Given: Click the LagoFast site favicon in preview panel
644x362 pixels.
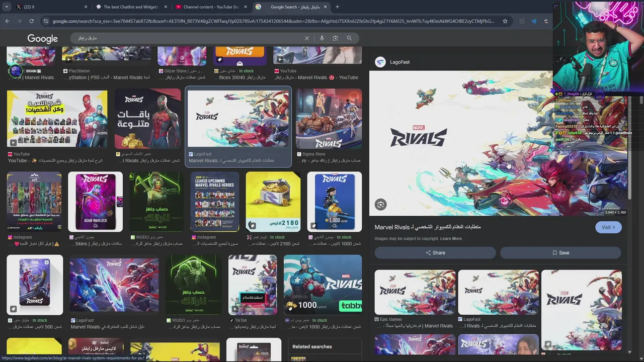Looking at the screenshot, I should [380, 62].
